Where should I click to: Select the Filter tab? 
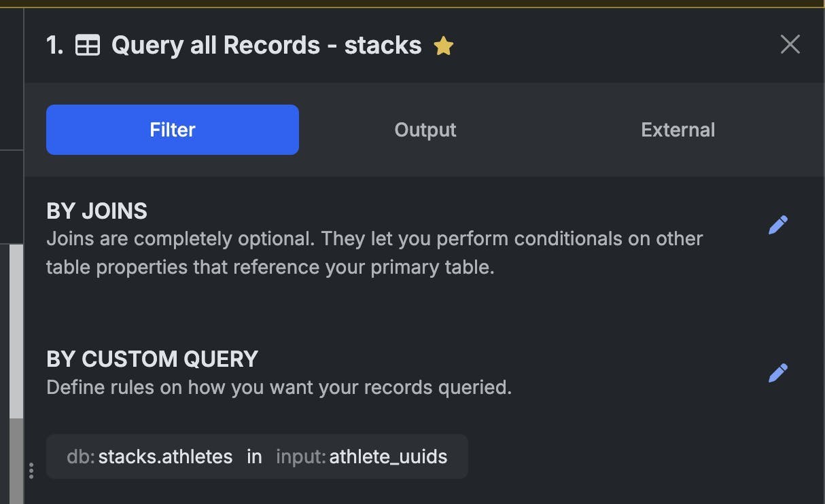click(x=173, y=130)
